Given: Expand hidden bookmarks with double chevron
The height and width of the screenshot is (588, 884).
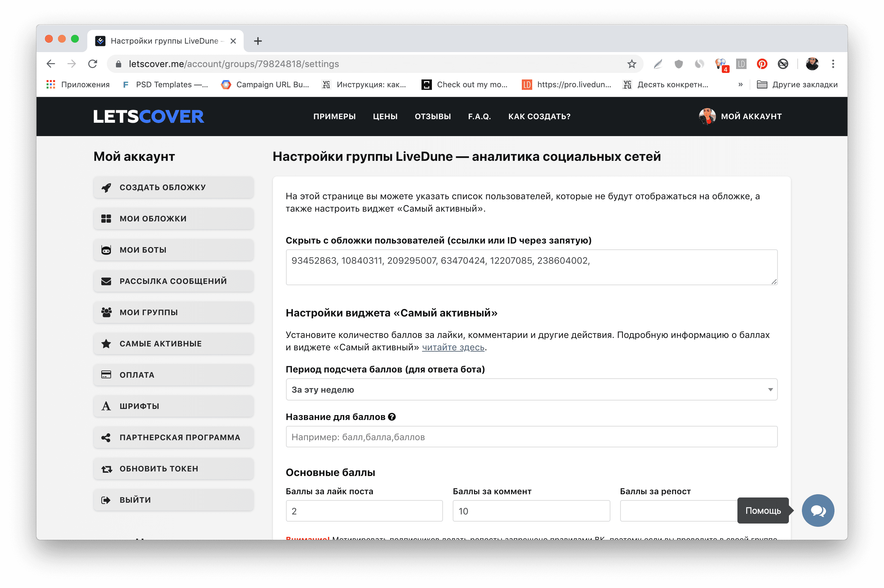Looking at the screenshot, I should (740, 85).
